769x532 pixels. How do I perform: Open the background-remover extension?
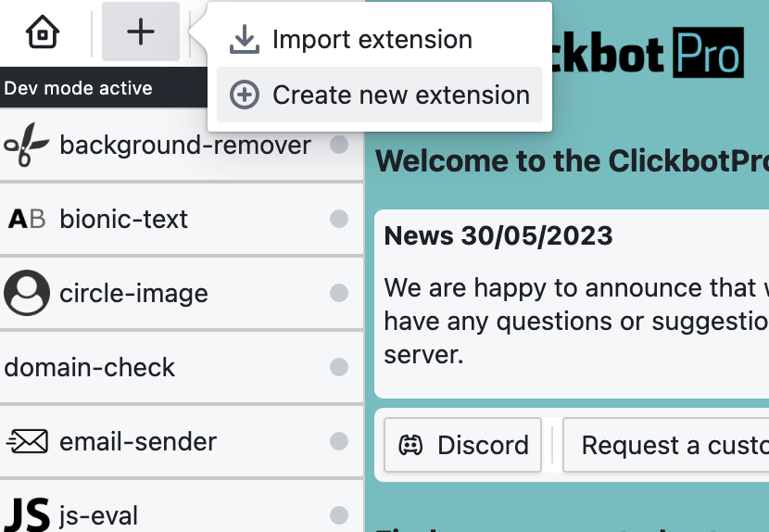pos(182,145)
